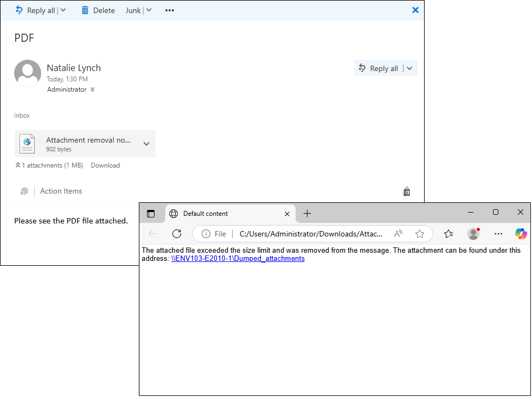Click the Read aloud icon in address bar
The image size is (532, 397).
coord(398,234)
